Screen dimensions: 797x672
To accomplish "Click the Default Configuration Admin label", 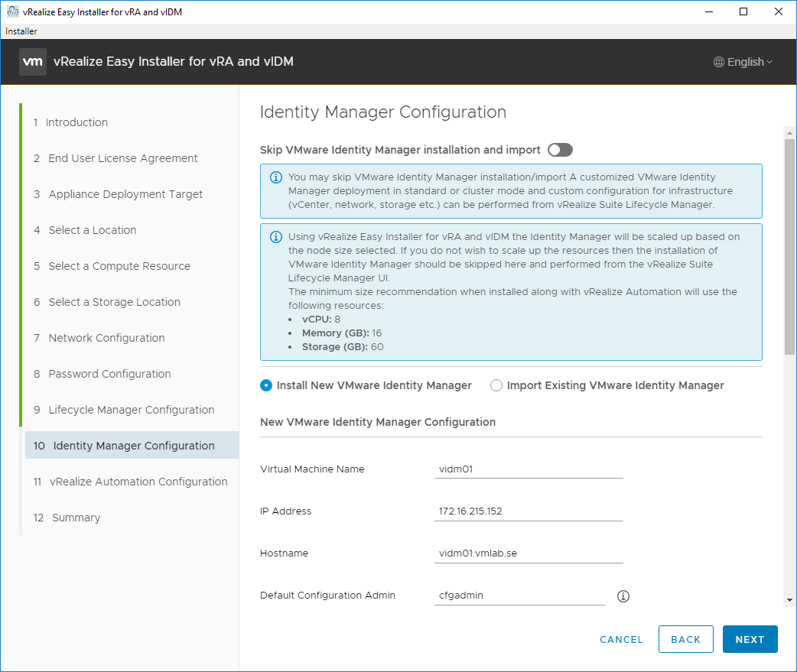I will click(327, 596).
